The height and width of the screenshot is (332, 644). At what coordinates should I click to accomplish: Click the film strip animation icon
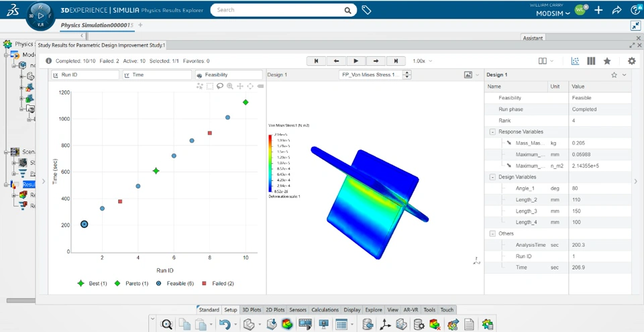pos(305,324)
